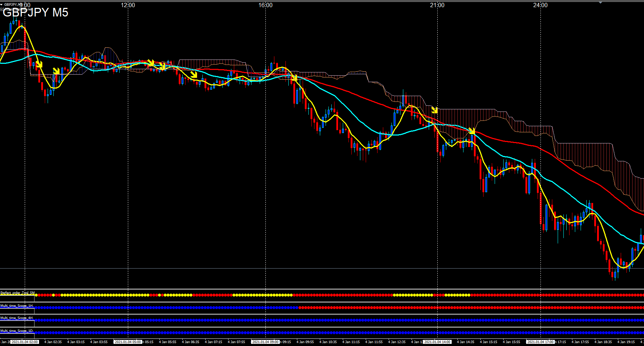Select the 12:00 time label at top

pyautogui.click(x=128, y=5)
